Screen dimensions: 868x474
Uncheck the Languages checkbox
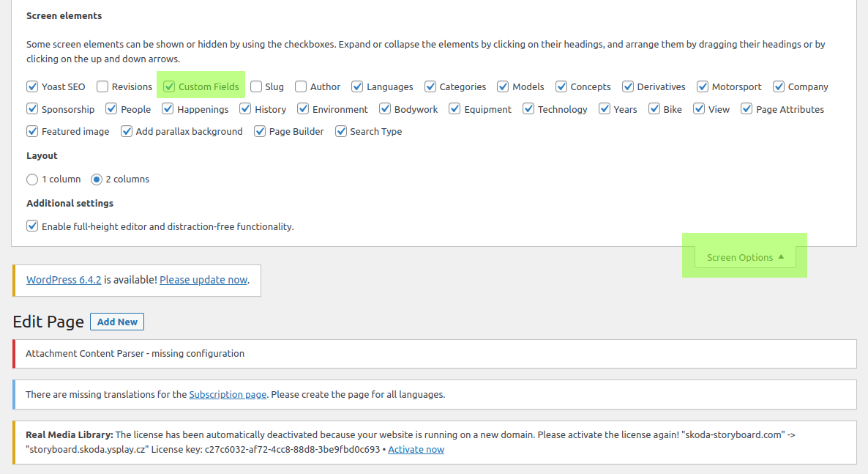[x=357, y=86]
